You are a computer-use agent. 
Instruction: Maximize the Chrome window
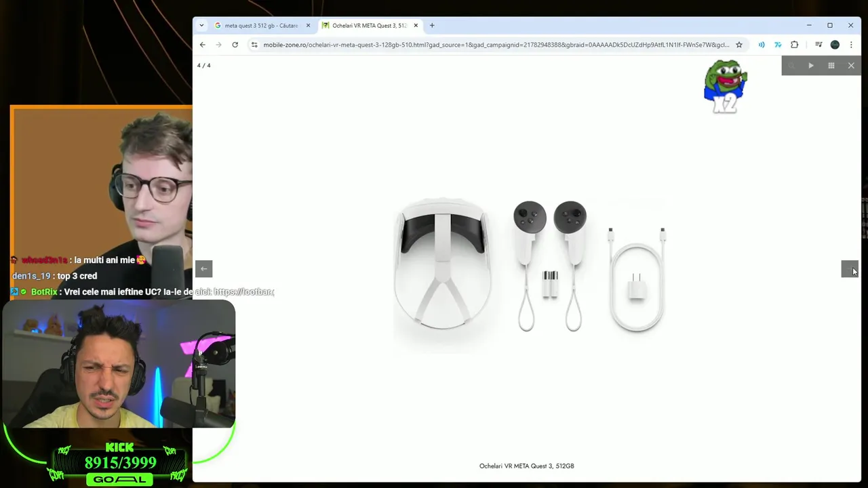coord(830,26)
